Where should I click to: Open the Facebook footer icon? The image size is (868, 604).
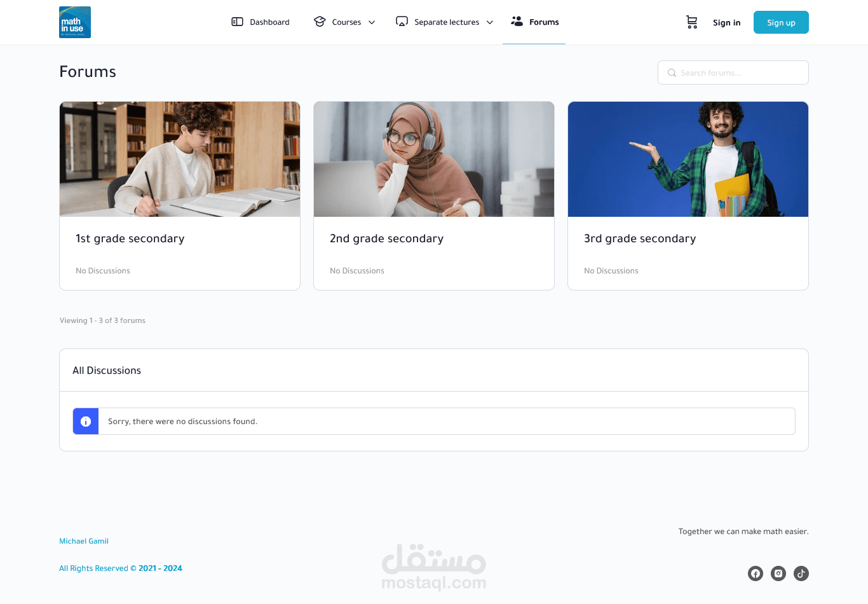[x=756, y=573]
